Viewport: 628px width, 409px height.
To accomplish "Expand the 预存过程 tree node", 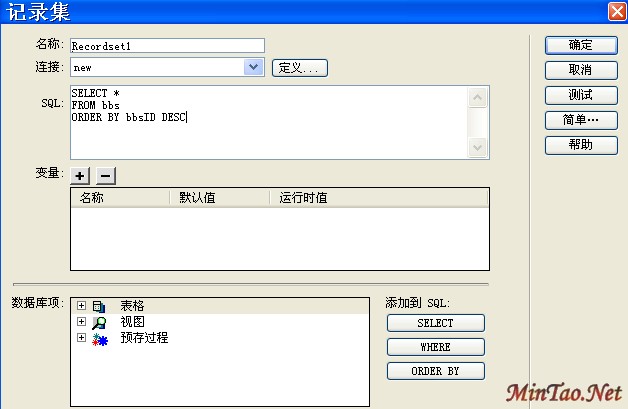I will click(81, 338).
